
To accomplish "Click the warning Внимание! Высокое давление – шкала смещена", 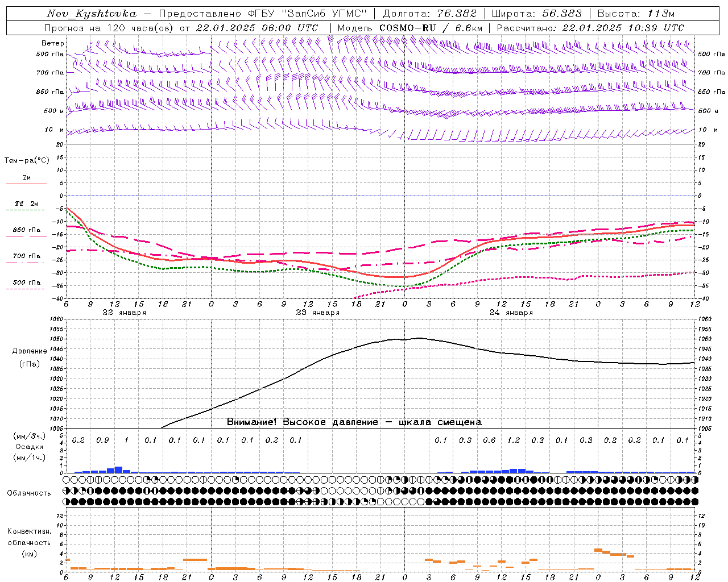I will 354,422.
